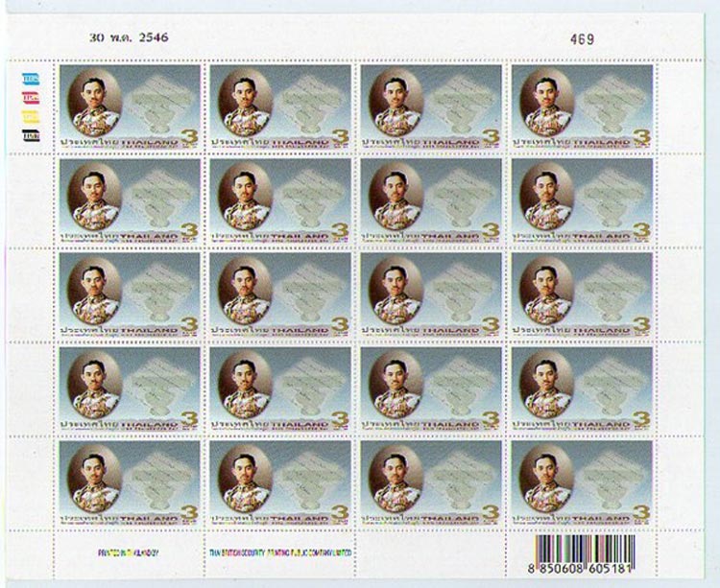Viewport: 720px width, 588px height.
Task: Click the PRINTED IN THAILAND BY margin text
Action: point(129,553)
